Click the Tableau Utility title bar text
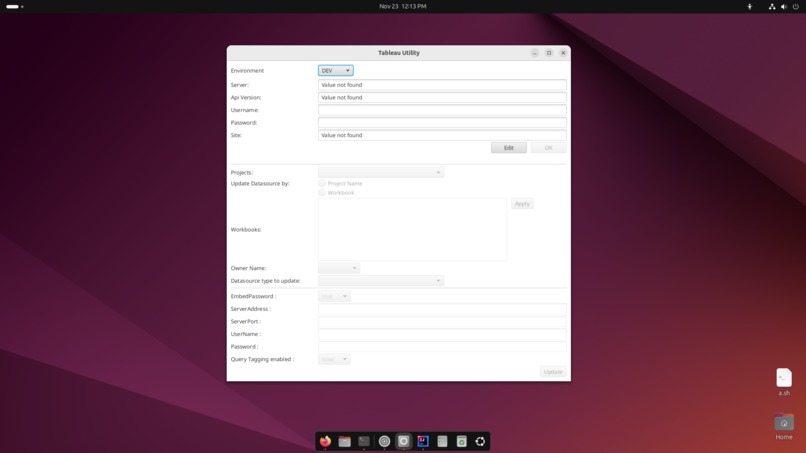The image size is (806, 453). coord(399,53)
